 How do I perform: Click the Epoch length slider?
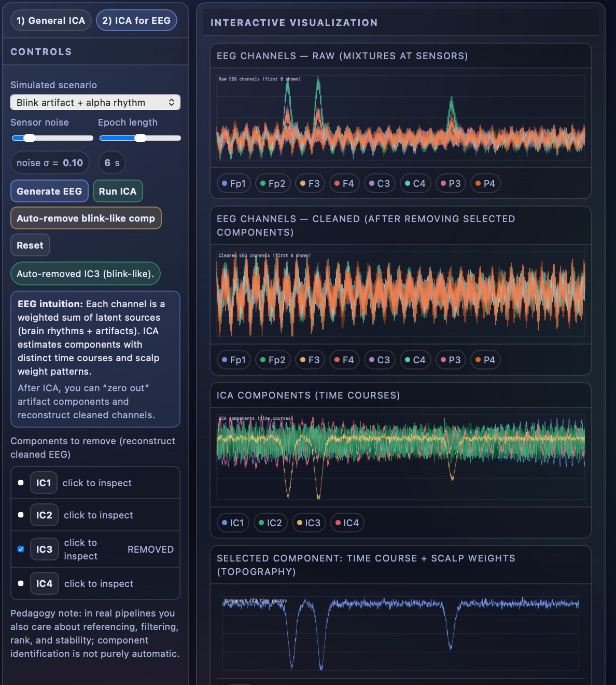[140, 138]
